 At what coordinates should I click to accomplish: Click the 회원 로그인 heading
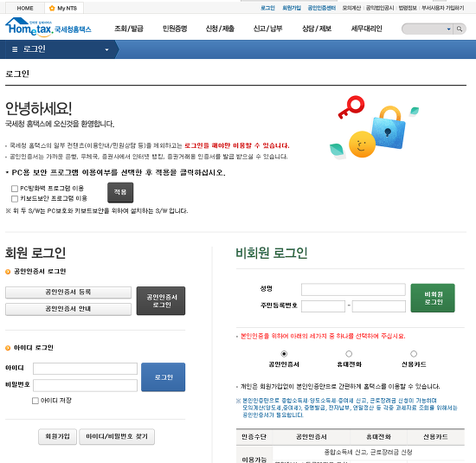coord(35,254)
